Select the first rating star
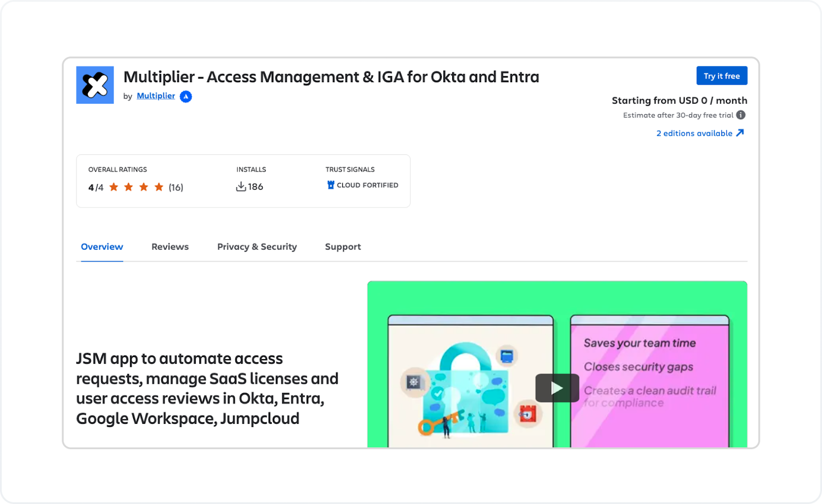Screen dimensions: 822x504 (x=114, y=187)
